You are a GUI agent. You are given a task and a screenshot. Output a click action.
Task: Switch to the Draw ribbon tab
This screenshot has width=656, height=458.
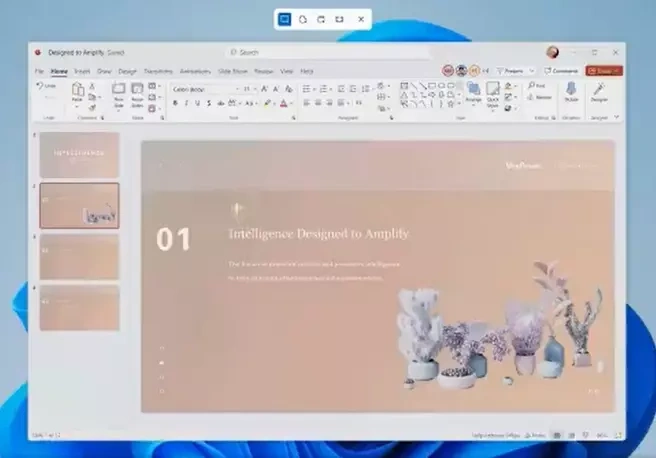click(x=104, y=72)
